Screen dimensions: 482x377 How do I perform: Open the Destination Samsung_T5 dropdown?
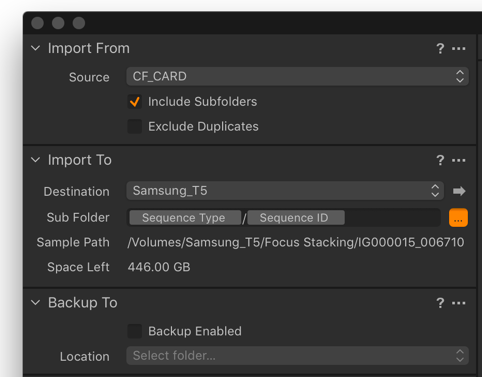pyautogui.click(x=285, y=191)
